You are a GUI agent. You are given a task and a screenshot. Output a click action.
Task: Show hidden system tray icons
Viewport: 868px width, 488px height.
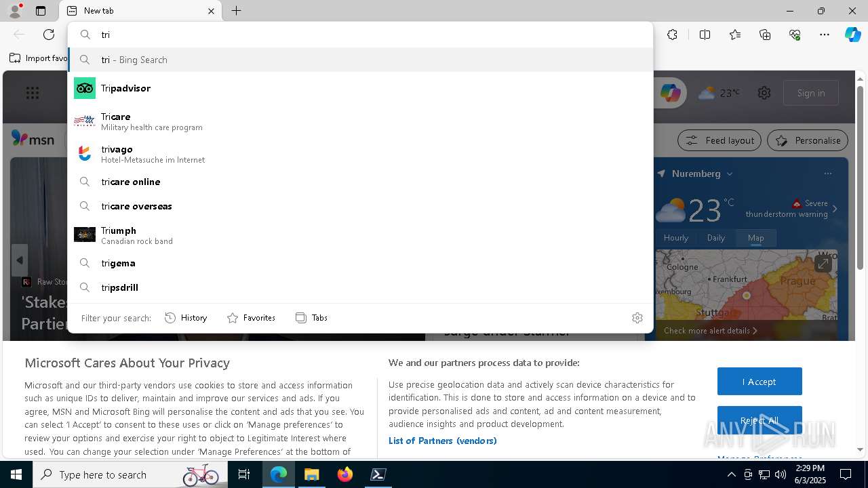tap(732, 474)
